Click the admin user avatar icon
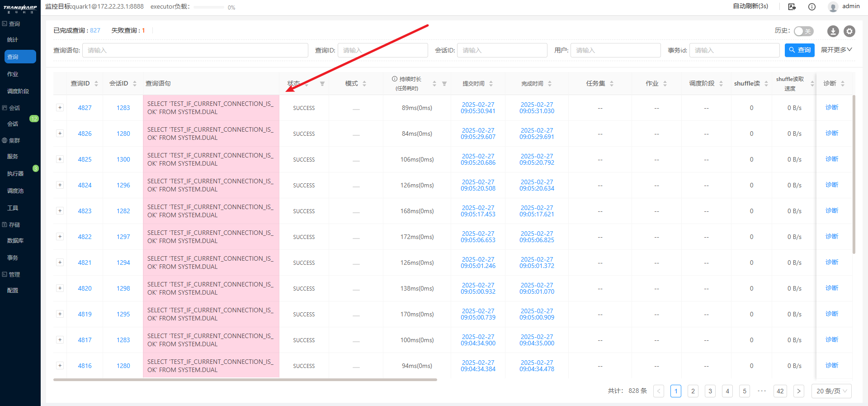868x406 pixels. coord(833,7)
